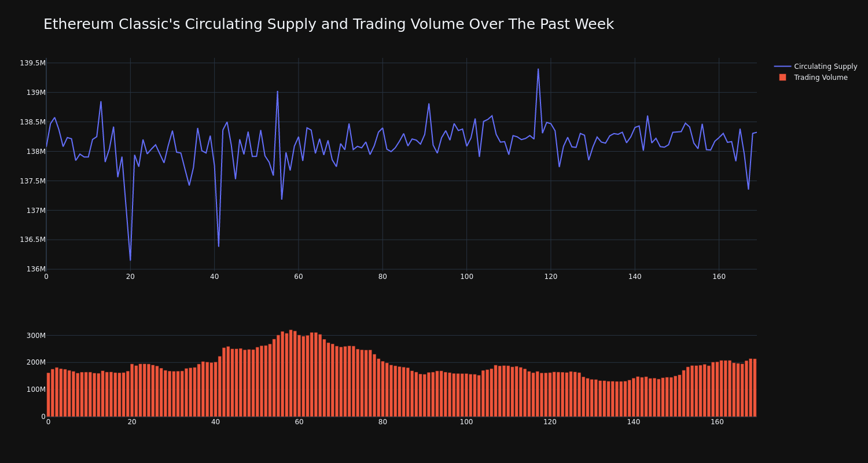Screen dimensions: 868x463
Task: Click the last trading volume bar
Action: [x=755, y=388]
